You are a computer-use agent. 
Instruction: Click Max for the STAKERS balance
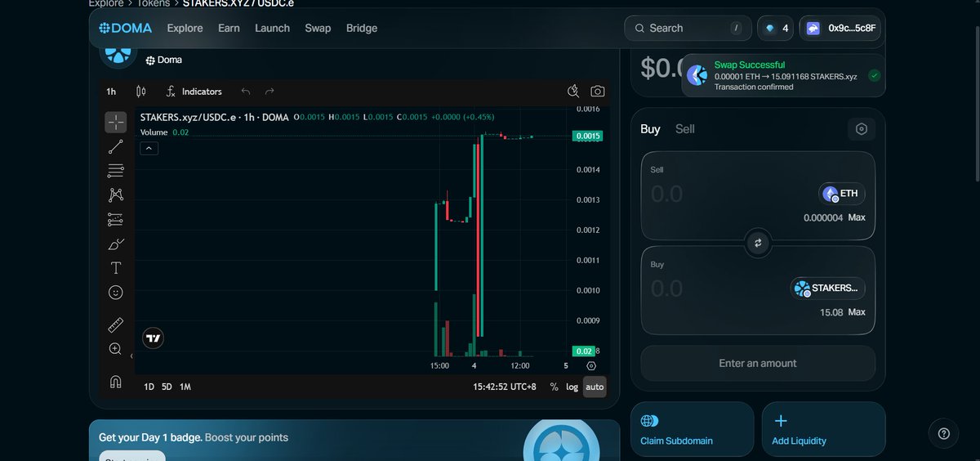pos(856,312)
